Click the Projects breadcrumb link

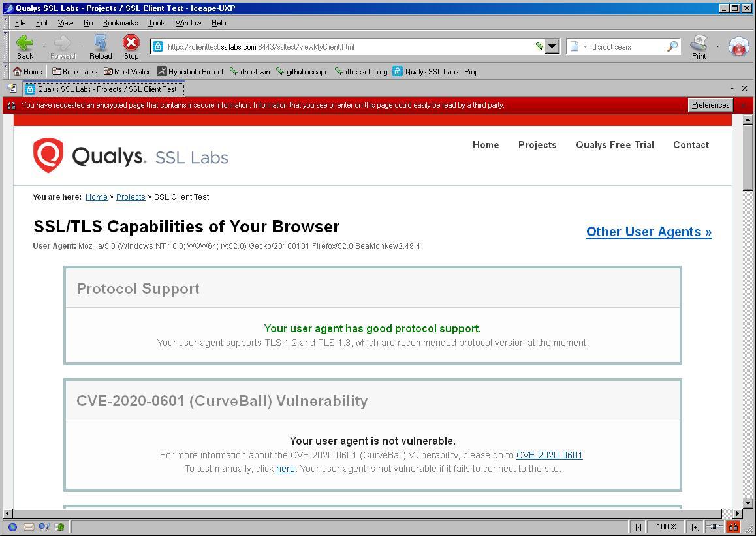(x=131, y=197)
